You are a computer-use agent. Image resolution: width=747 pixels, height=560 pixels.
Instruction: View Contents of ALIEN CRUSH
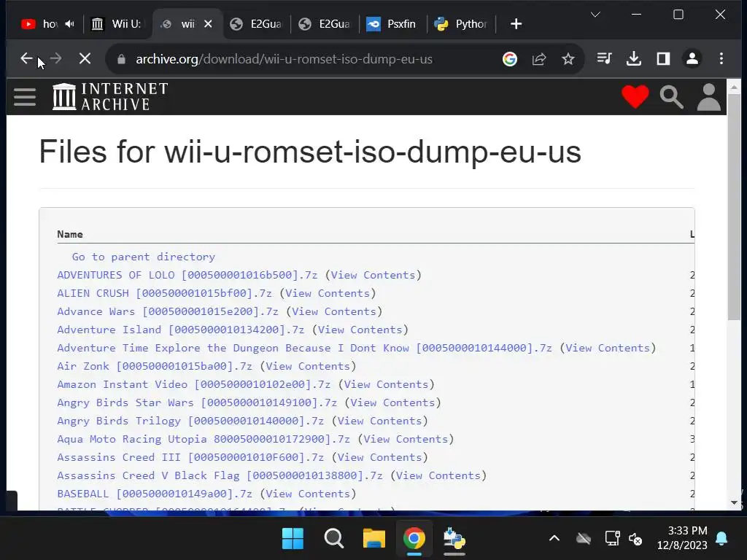(328, 293)
